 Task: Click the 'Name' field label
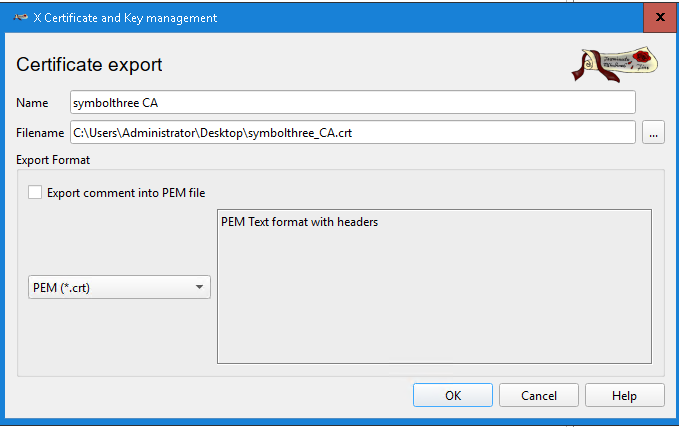point(32,103)
